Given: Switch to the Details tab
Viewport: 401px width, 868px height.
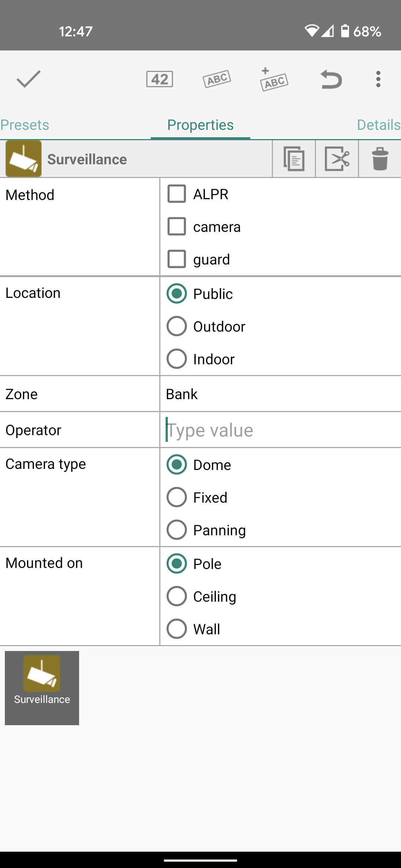Looking at the screenshot, I should (378, 125).
